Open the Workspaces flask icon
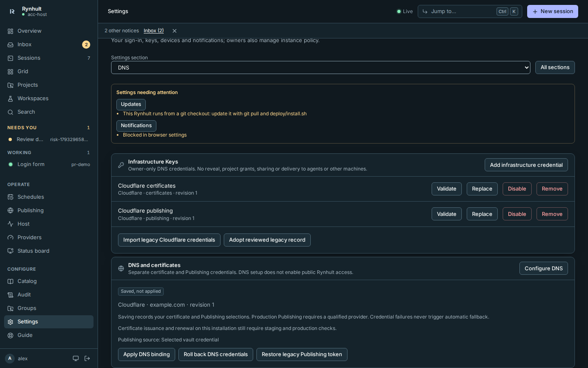Viewport: 588px width, 368px height. pos(11,99)
